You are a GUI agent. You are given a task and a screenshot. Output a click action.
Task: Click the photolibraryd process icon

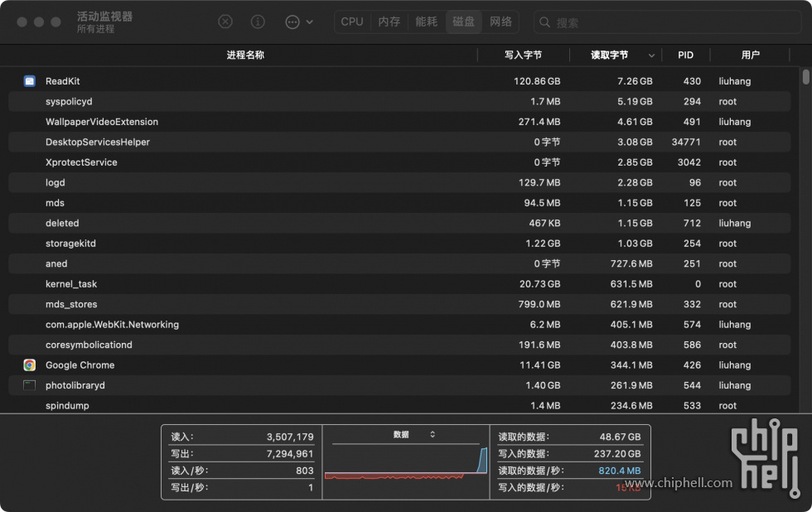(x=30, y=385)
